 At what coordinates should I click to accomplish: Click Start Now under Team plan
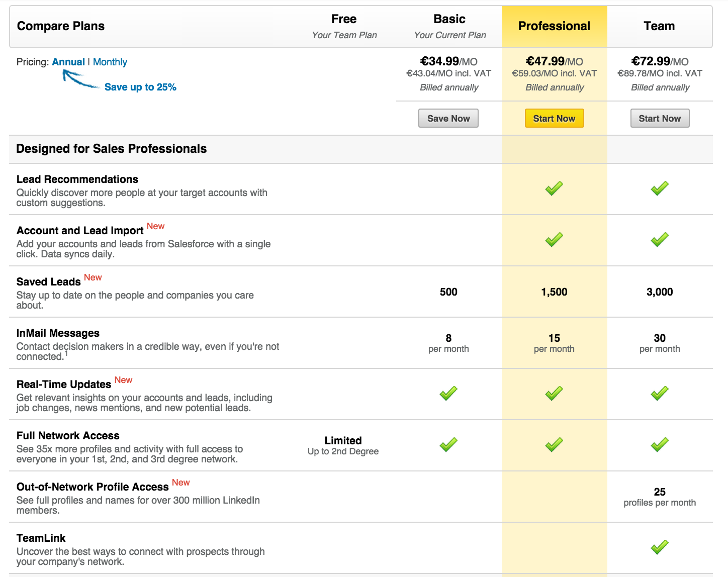pyautogui.click(x=660, y=119)
